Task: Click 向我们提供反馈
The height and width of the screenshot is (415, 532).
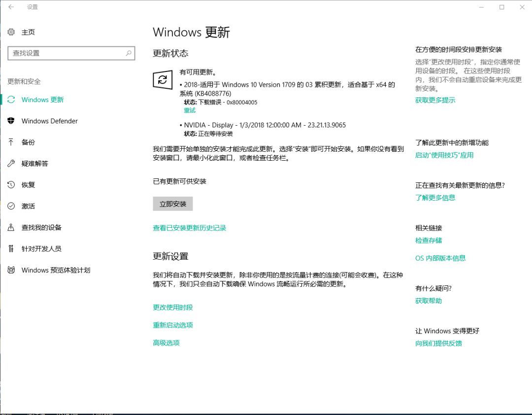Action: tap(438, 343)
